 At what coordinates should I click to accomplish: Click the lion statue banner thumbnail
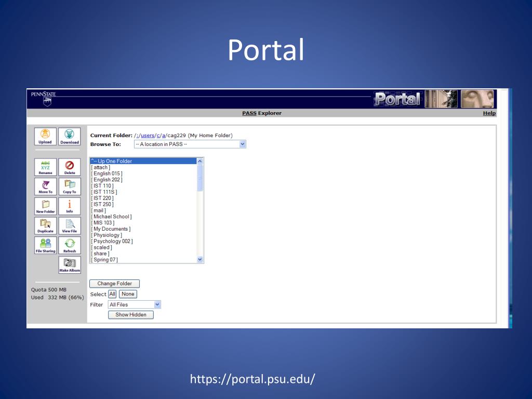[477, 99]
